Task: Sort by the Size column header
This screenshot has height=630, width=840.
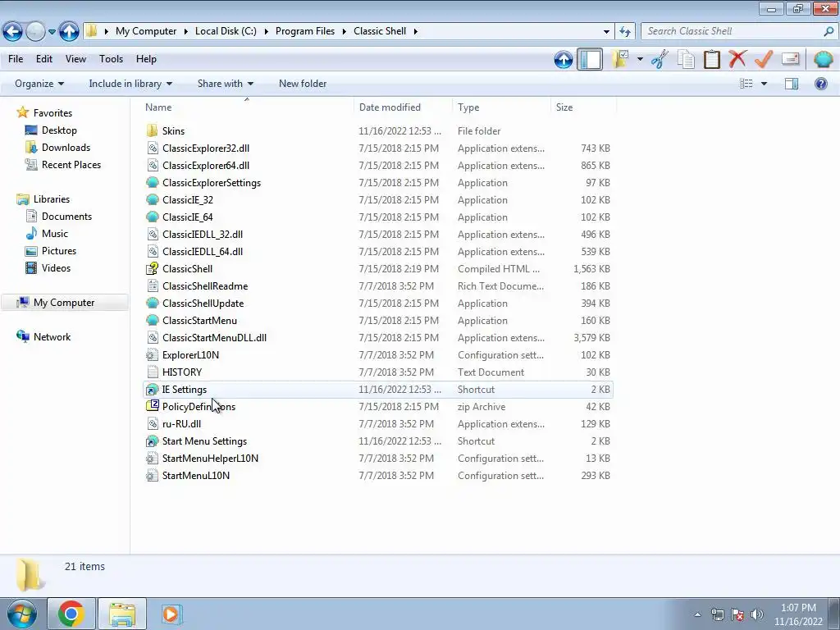Action: [x=583, y=107]
